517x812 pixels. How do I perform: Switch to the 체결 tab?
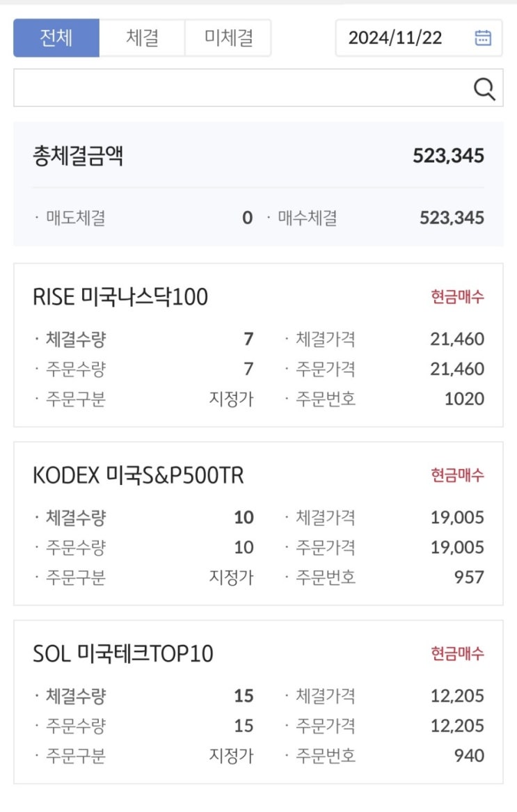(142, 38)
